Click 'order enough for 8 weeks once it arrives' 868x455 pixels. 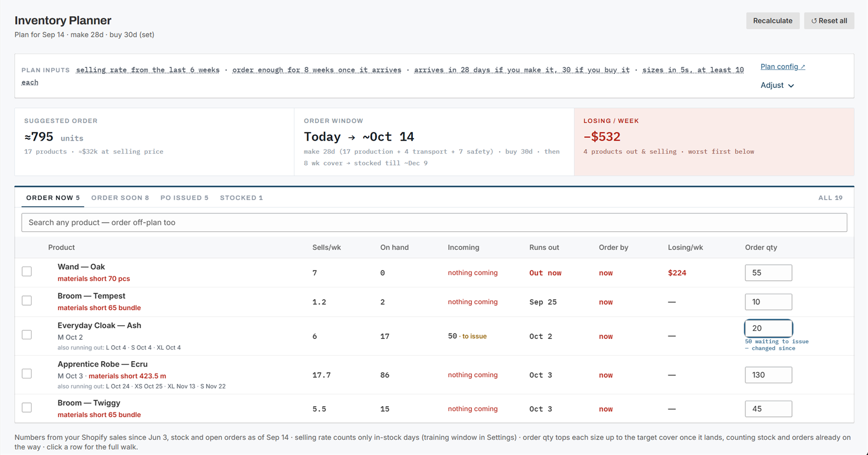coord(317,70)
